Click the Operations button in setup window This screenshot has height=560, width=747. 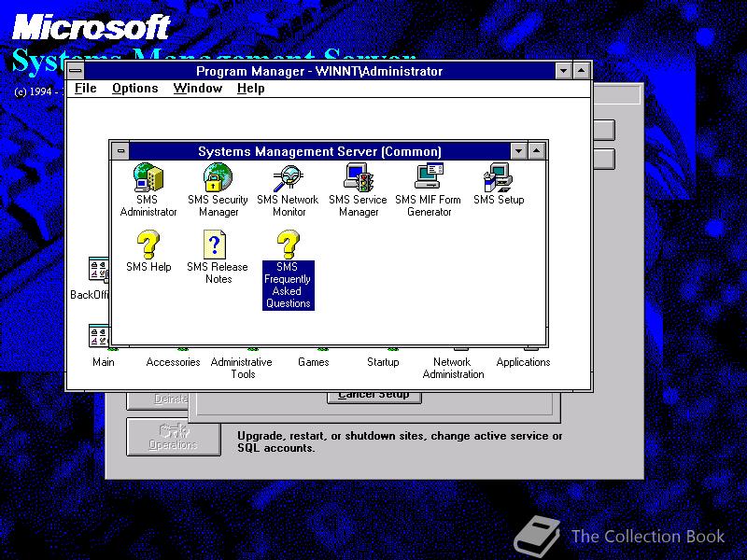point(174,437)
